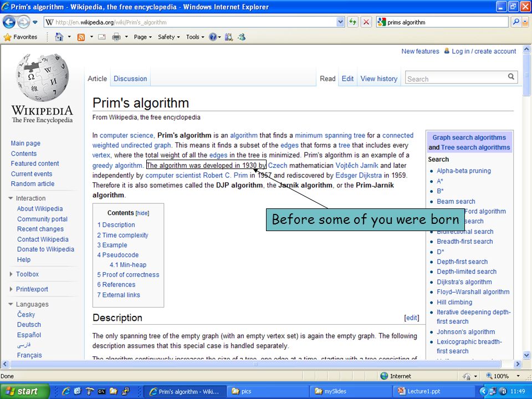Open the Print options dropdown arrow

point(126,37)
